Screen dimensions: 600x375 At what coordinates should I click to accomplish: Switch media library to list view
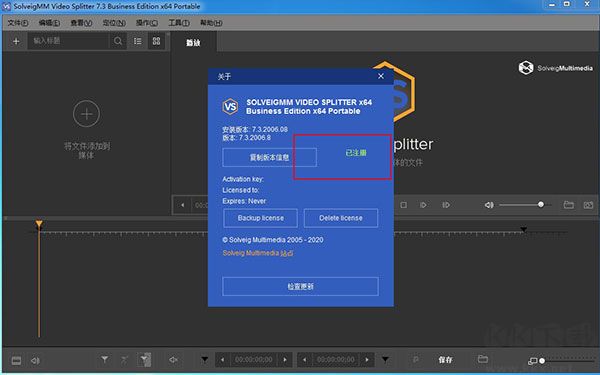(x=138, y=41)
